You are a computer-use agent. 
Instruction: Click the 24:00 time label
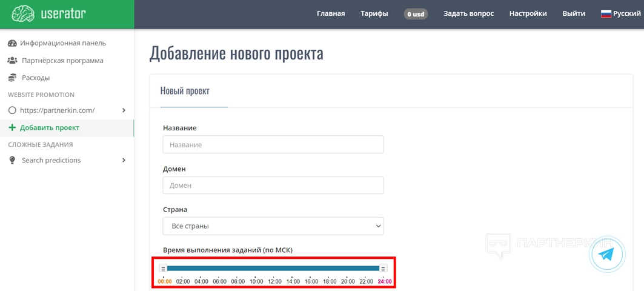385,282
